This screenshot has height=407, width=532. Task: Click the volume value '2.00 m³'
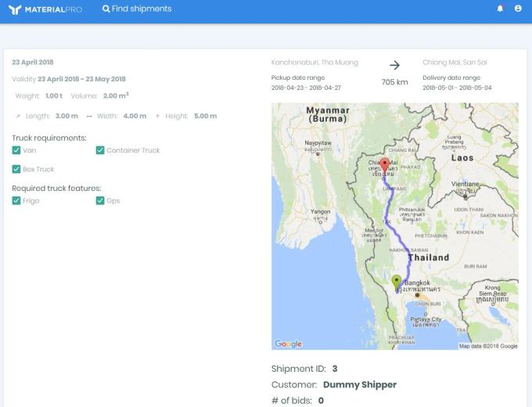click(x=116, y=95)
